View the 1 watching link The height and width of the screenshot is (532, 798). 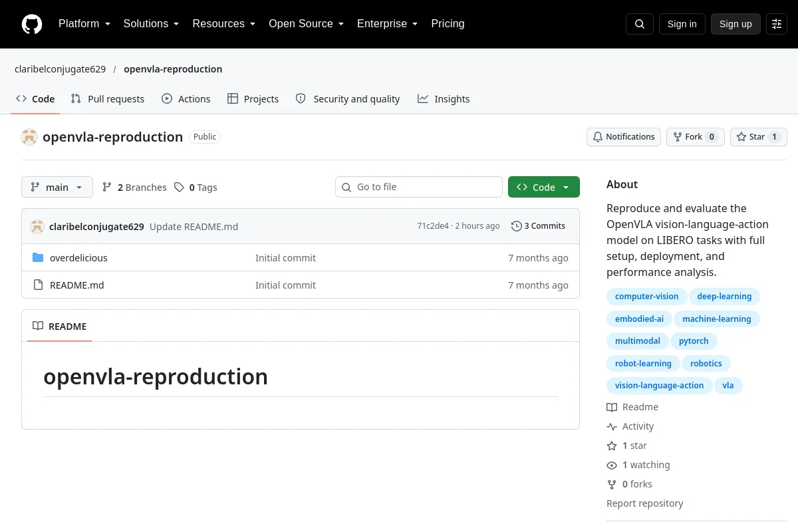(638, 465)
